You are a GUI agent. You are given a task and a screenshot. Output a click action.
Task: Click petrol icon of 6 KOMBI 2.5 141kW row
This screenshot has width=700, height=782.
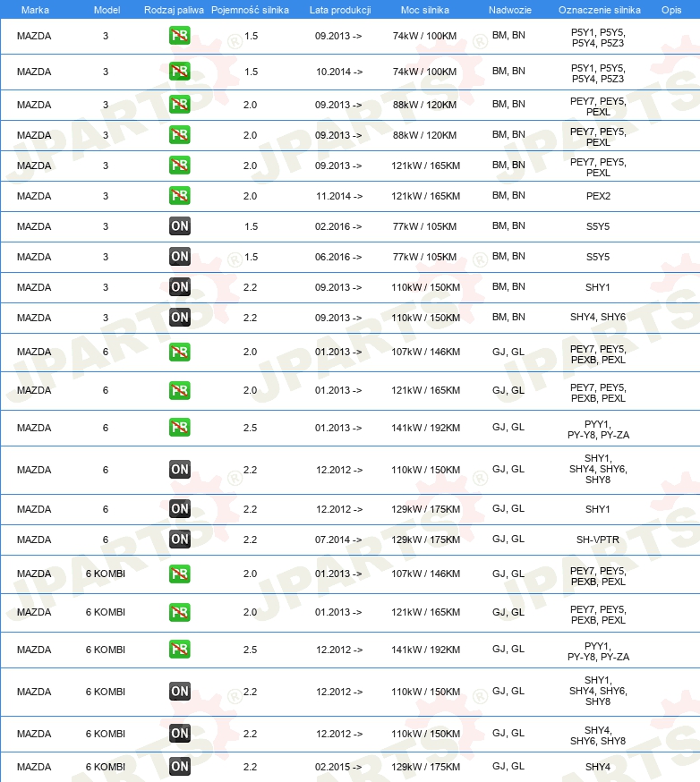point(180,650)
